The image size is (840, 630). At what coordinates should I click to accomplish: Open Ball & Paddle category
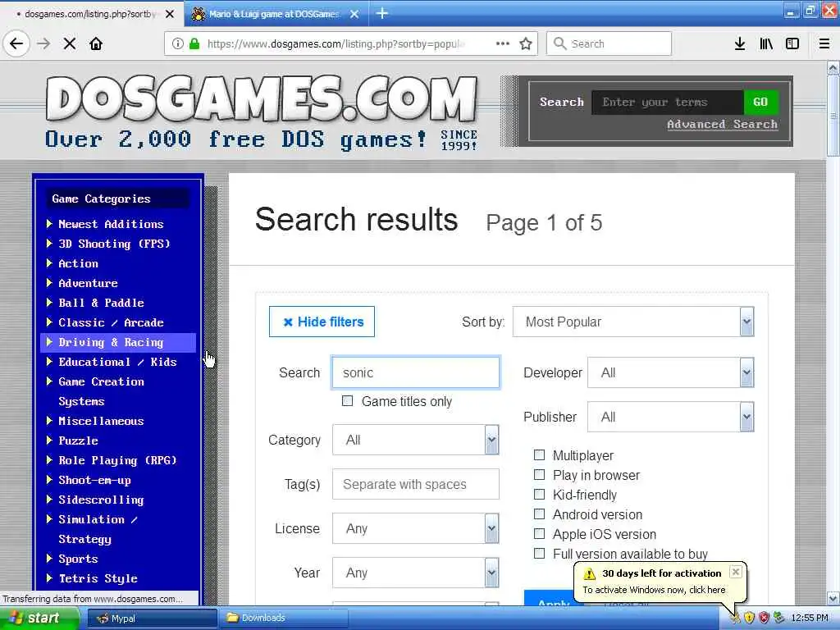point(101,303)
